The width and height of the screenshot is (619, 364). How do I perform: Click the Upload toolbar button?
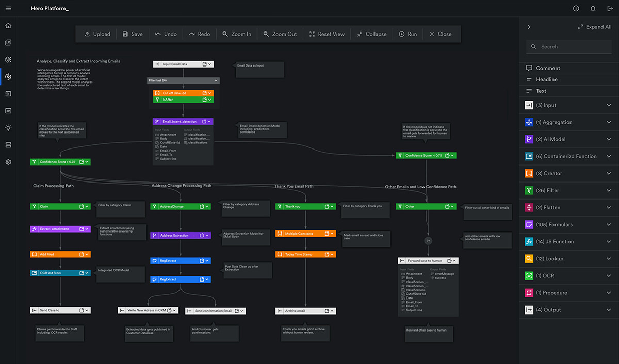(x=97, y=34)
